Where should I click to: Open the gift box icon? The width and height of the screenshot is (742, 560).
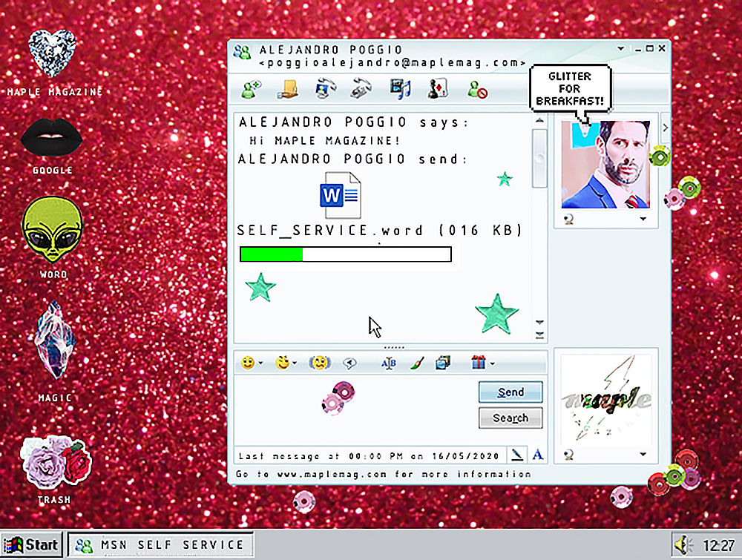coord(479,362)
